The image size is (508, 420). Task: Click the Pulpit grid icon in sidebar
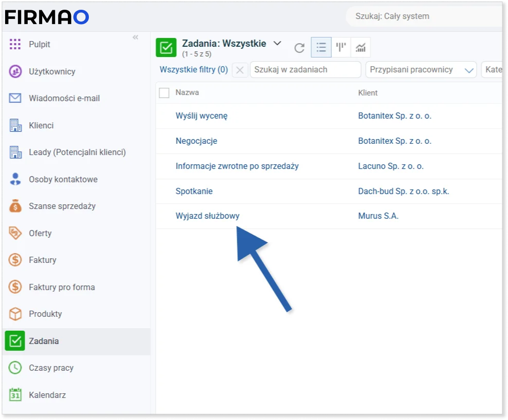pos(15,44)
